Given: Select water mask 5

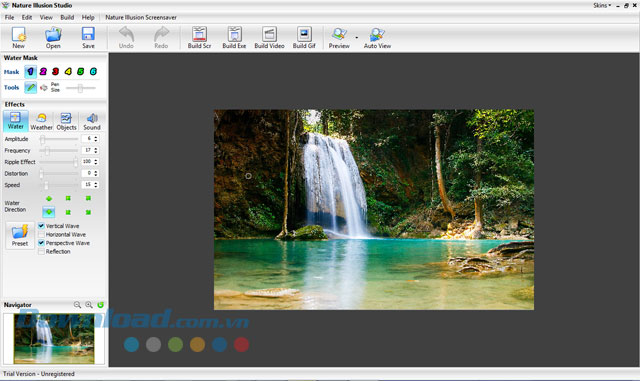Looking at the screenshot, I should (81, 71).
